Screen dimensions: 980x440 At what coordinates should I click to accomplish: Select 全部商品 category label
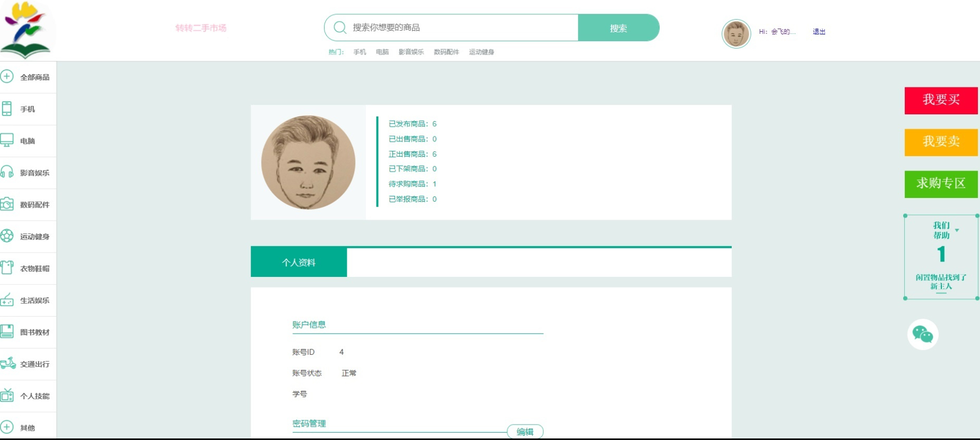click(x=35, y=77)
